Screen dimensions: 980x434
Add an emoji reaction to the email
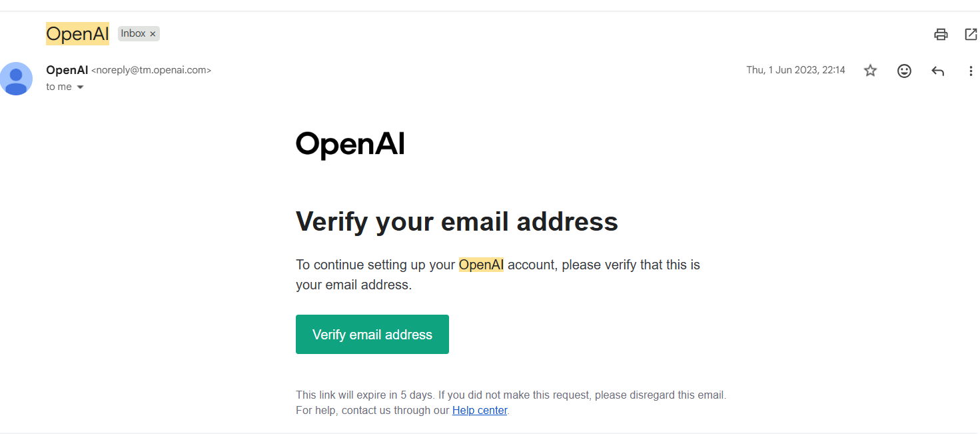coord(904,70)
